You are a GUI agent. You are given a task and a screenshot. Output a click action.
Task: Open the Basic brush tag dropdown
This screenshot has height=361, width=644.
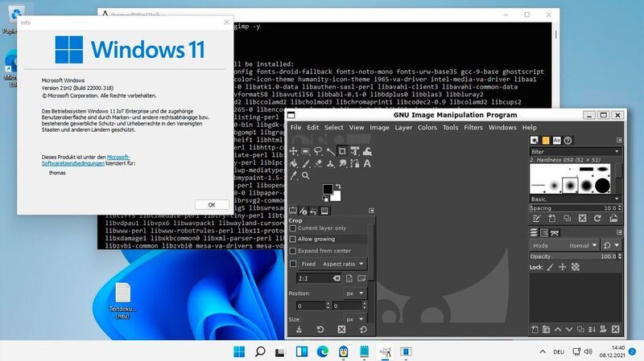tap(575, 199)
